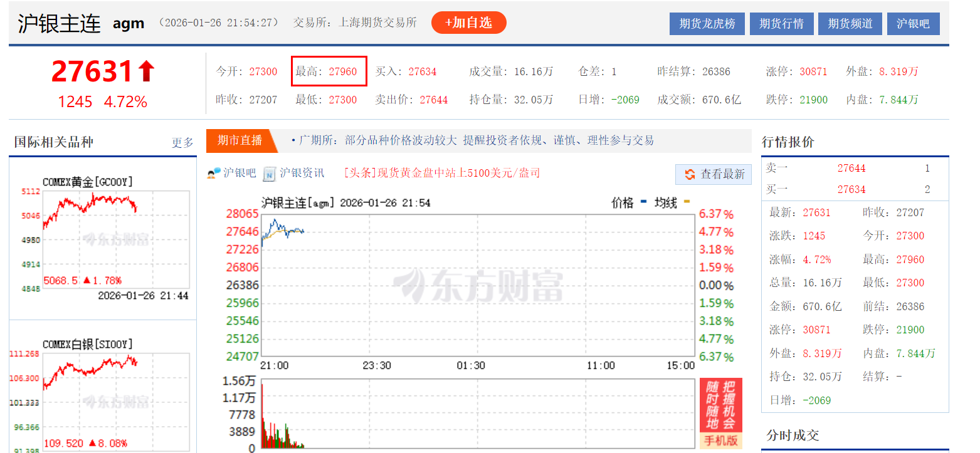Select the 沪银主连 page title
This screenshot has width=980, height=453.
point(59,23)
